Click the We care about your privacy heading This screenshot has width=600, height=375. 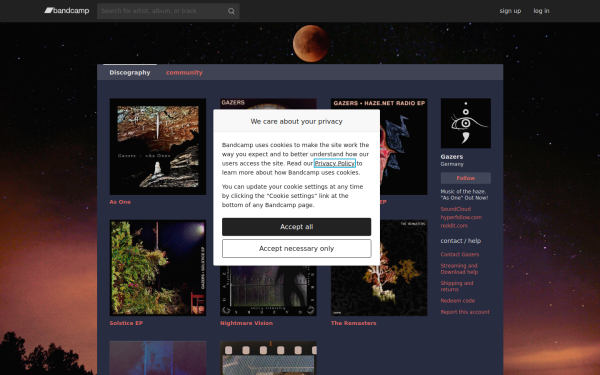point(297,121)
